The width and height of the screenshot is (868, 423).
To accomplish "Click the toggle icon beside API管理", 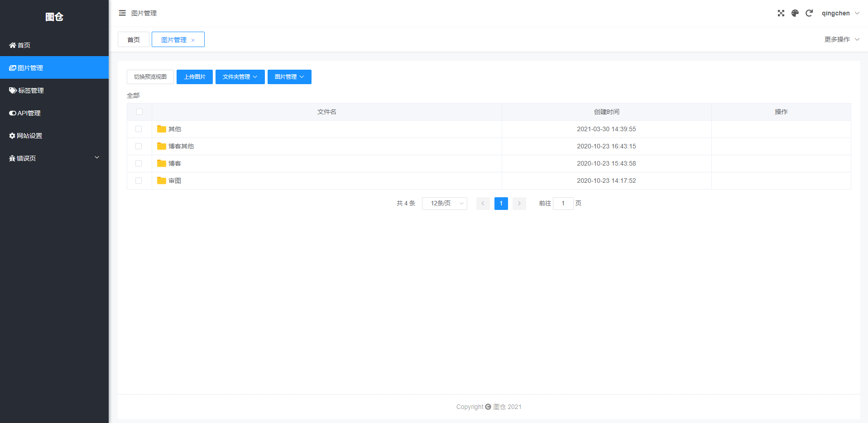I will (x=13, y=113).
